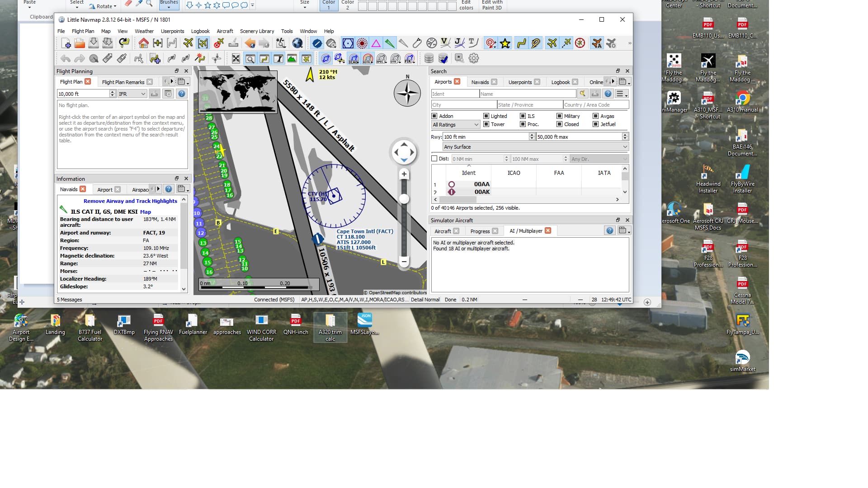Open the Scenery Library menu
The width and height of the screenshot is (868, 488).
pos(257,31)
